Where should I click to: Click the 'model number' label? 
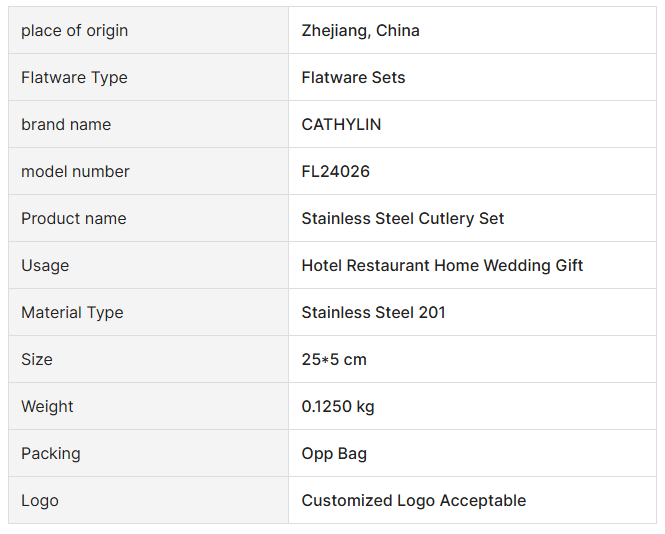75,172
